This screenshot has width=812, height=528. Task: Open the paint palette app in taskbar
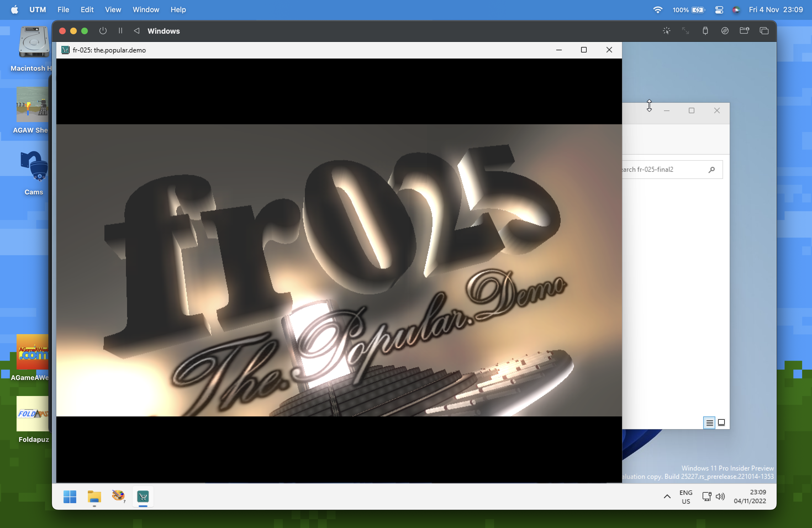[x=118, y=496]
